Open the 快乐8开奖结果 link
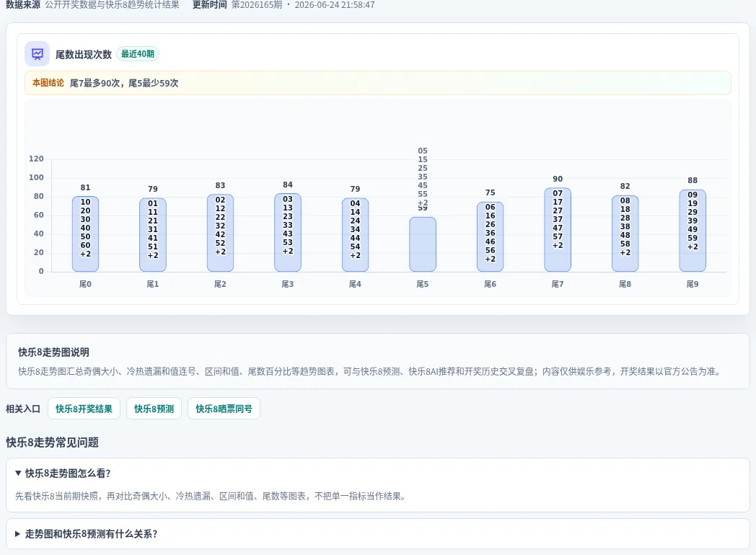 pyautogui.click(x=84, y=409)
